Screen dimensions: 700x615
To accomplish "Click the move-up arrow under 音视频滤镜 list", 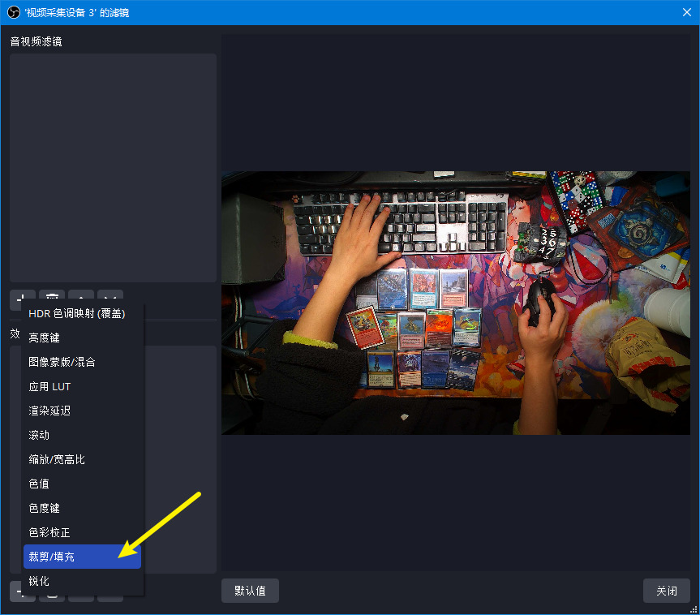I will pos(81,296).
